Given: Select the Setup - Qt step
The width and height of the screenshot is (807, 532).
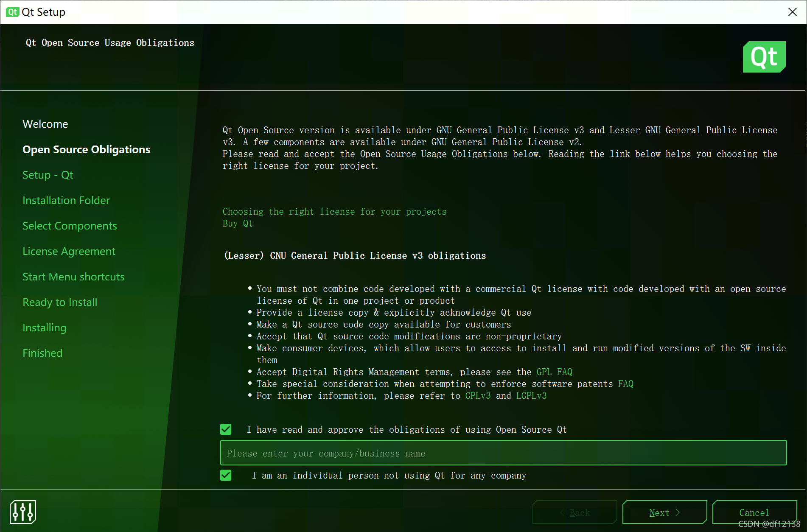Looking at the screenshot, I should 48,175.
